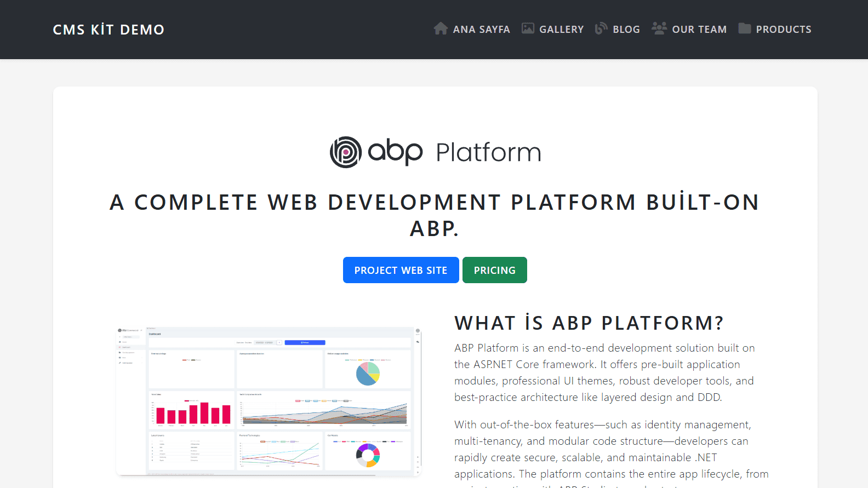Click the blog feed icon

601,28
